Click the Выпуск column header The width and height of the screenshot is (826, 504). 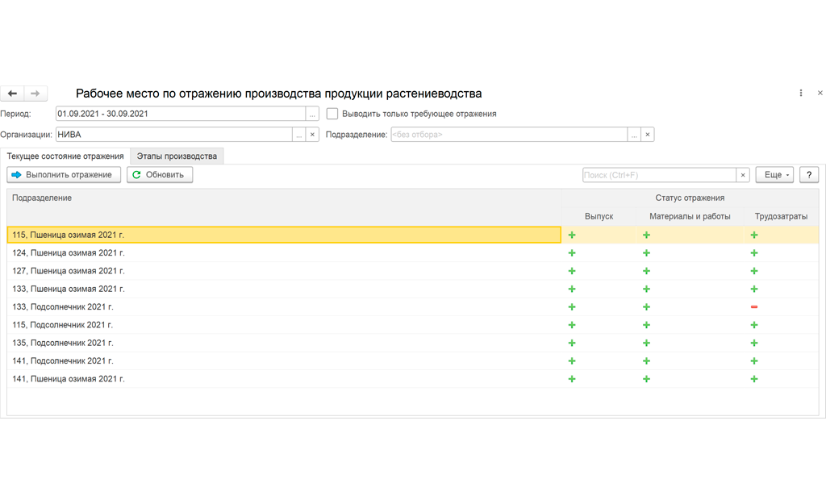pos(599,216)
